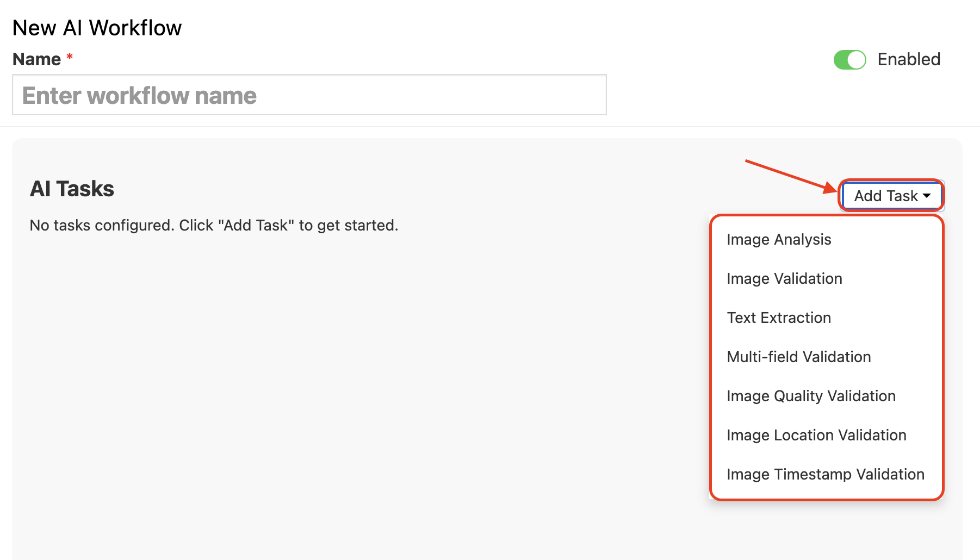Viewport: 980px width, 560px height.
Task: Add an Image Quality Validation task
Action: pyautogui.click(x=811, y=396)
